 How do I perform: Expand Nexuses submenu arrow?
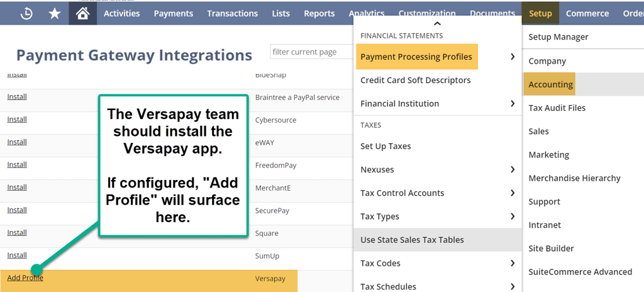(512, 169)
